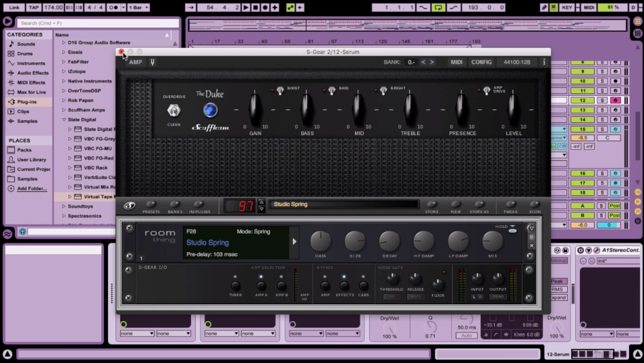This screenshot has height=363, width=644.
Task: Go to previous bank arrow
Action: pyautogui.click(x=423, y=62)
